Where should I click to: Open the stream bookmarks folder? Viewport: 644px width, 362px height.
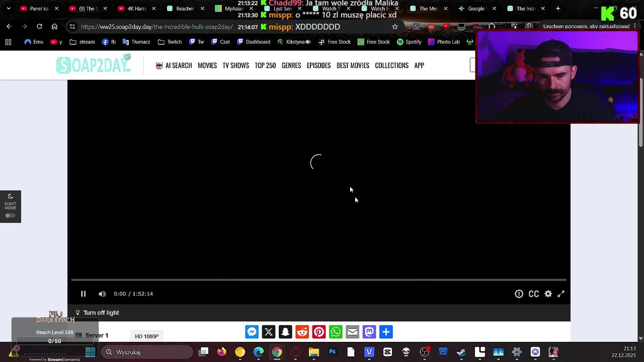pyautogui.click(x=82, y=42)
